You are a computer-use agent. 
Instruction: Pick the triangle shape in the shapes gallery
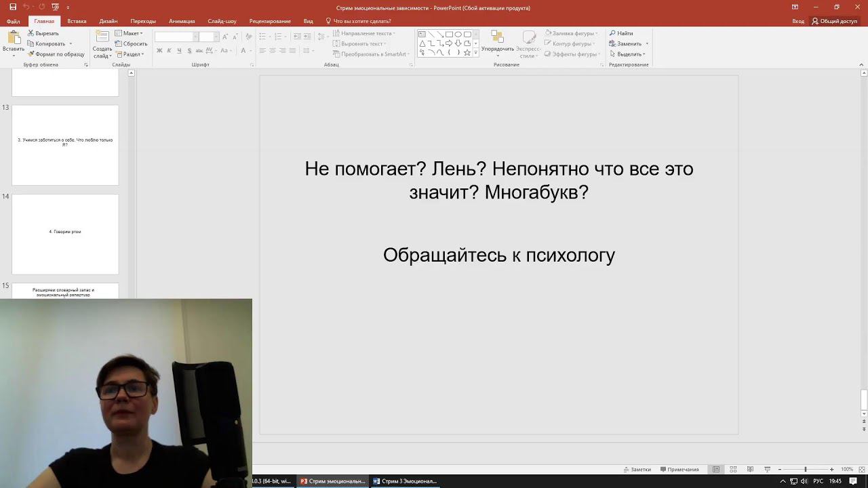[x=422, y=43]
